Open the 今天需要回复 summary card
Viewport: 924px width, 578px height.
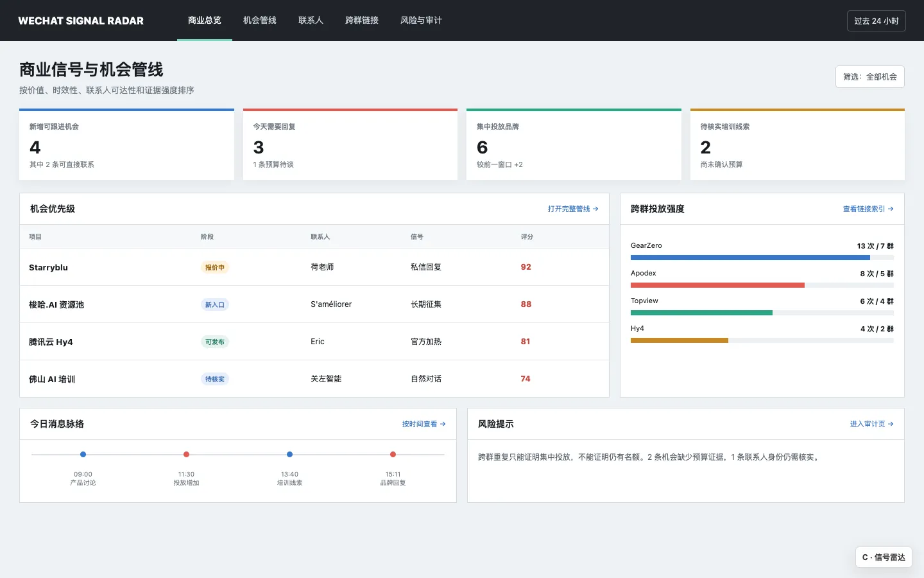350,144
